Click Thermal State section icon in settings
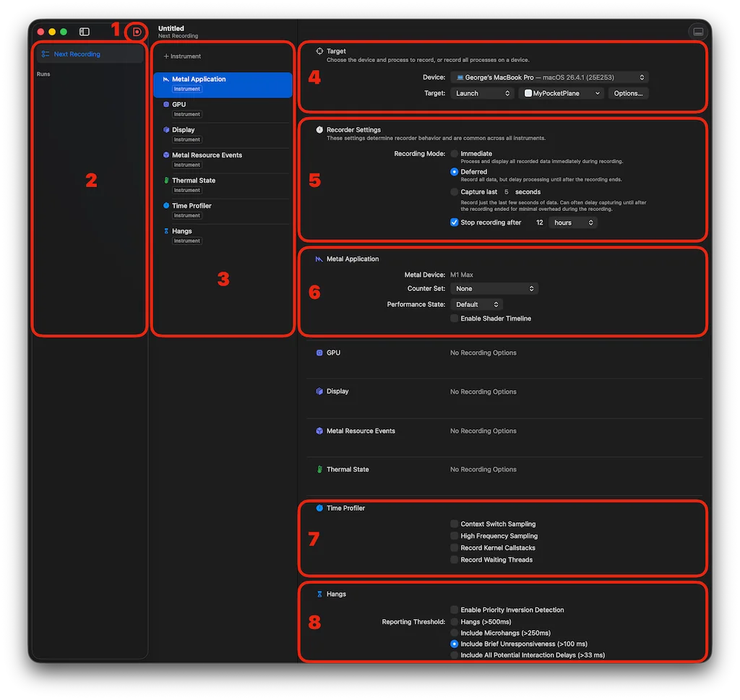The image size is (740, 700). pyautogui.click(x=319, y=470)
